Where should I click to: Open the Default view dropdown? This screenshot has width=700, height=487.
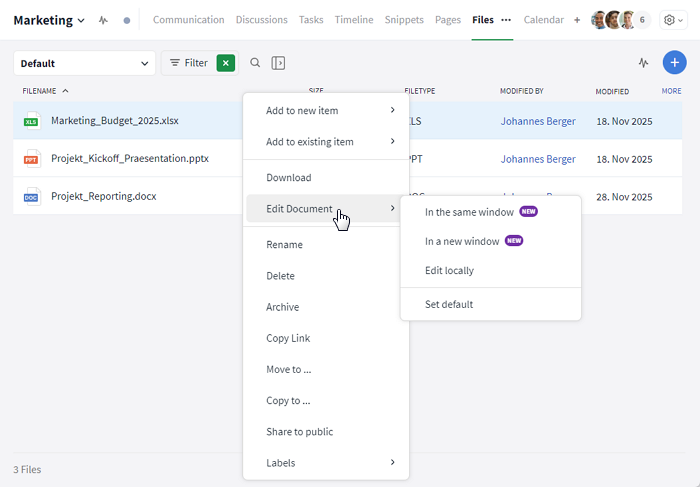84,63
